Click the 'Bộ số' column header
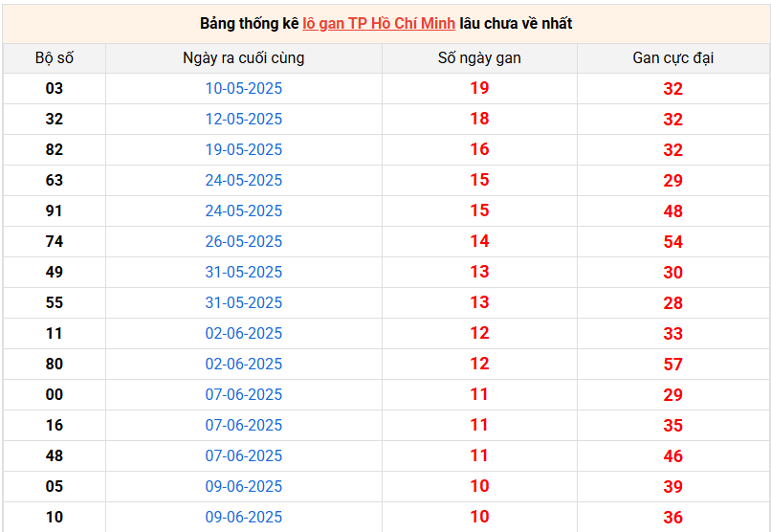Image resolution: width=771 pixels, height=532 pixels. 55,57
